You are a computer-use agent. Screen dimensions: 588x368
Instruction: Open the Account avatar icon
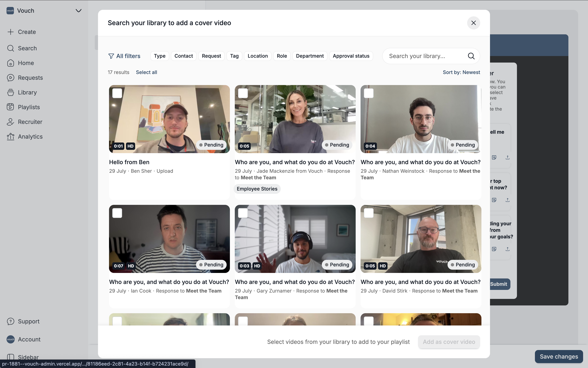click(10, 339)
